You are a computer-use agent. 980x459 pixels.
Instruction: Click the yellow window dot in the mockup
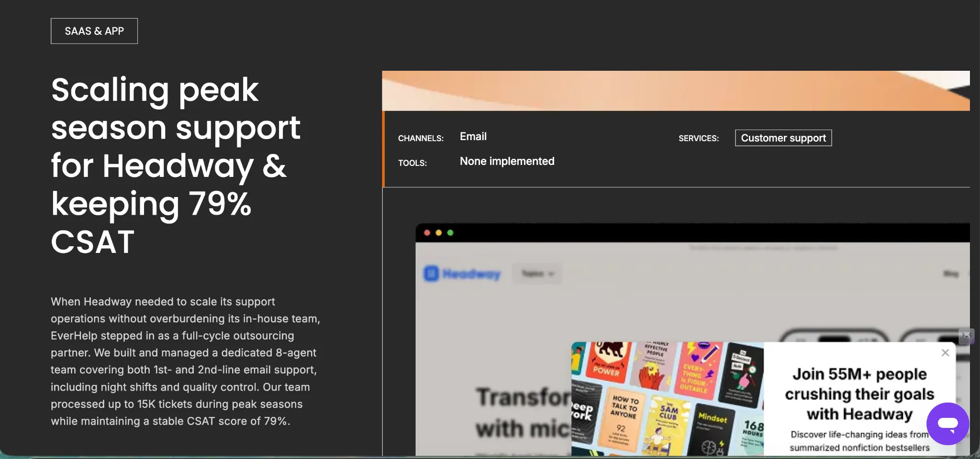click(x=438, y=233)
